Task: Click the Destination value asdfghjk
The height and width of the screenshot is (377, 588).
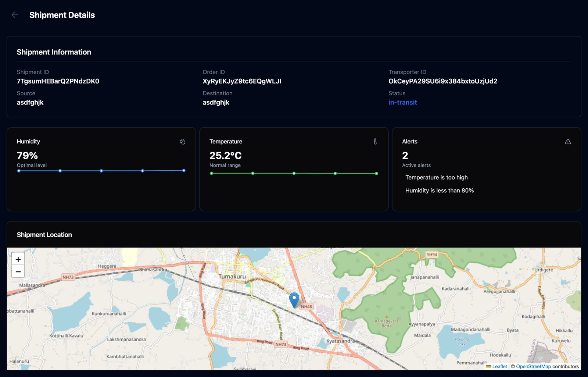Action: tap(216, 102)
